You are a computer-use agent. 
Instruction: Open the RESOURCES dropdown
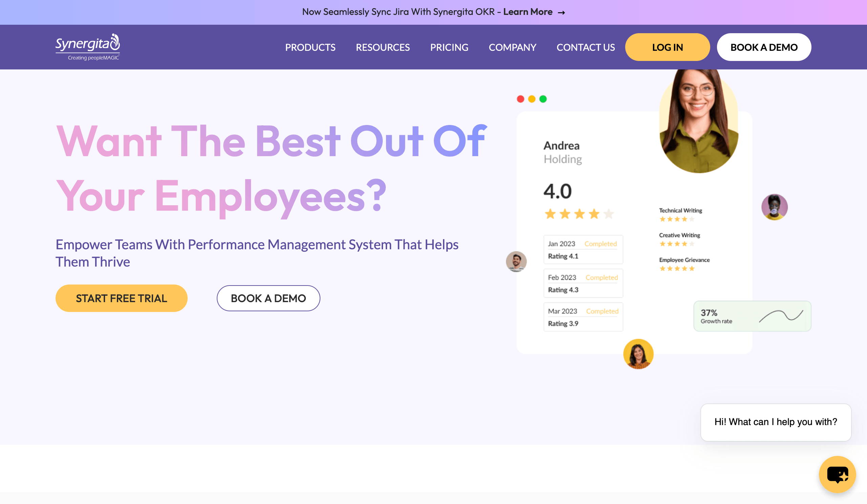[383, 47]
